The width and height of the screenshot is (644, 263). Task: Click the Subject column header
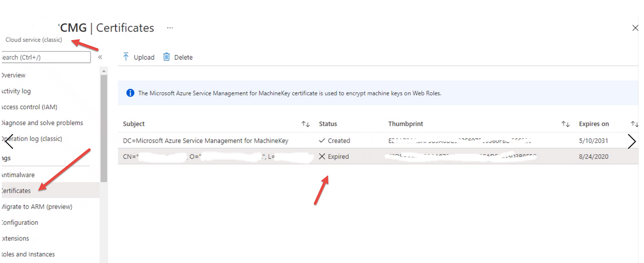134,124
